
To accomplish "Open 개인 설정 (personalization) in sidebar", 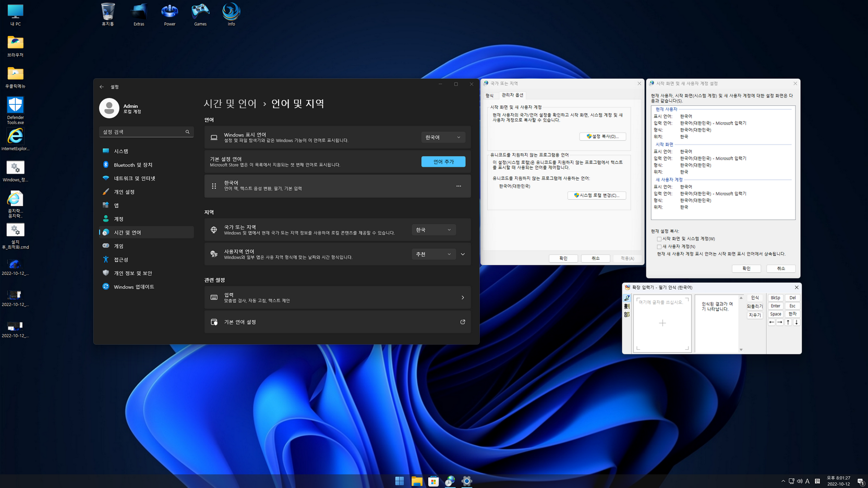I will [x=146, y=192].
